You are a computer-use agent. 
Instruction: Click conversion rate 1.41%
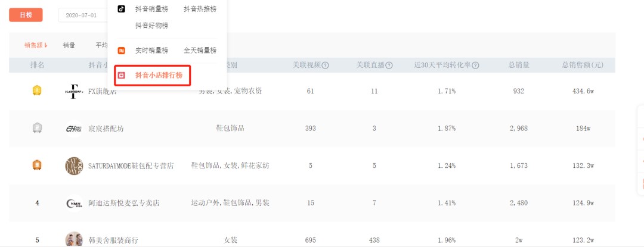click(447, 203)
